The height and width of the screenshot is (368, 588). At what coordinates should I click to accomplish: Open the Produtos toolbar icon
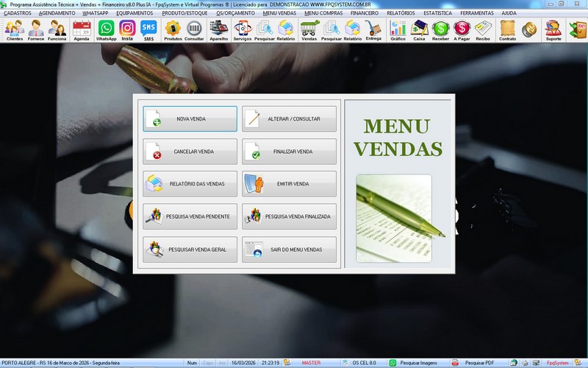coord(173,30)
